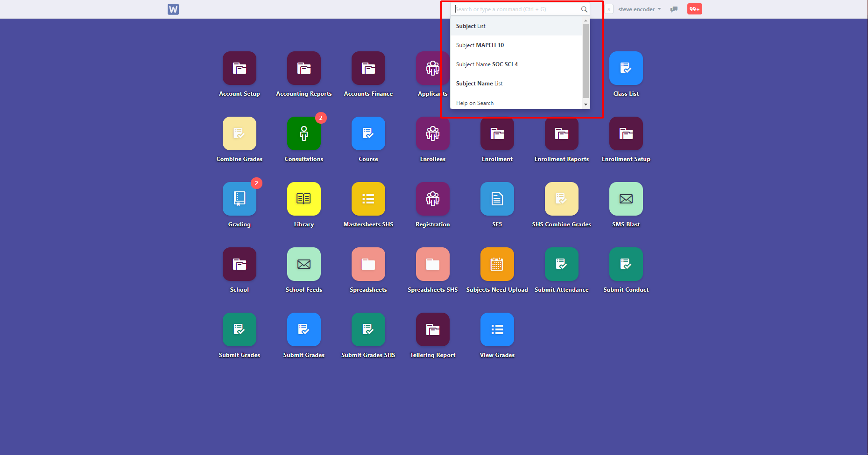Open Submit Attendance module
868x455 pixels.
click(562, 264)
